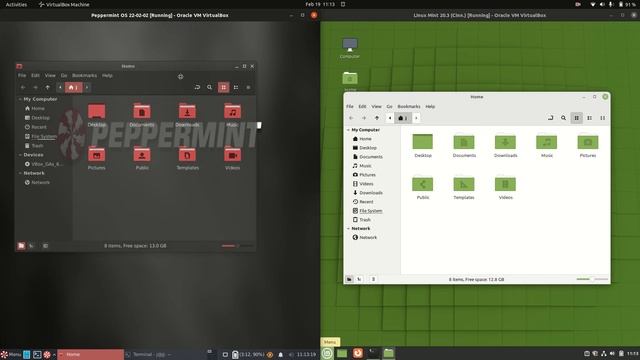Collapse Devices section in Peppermint sidebar
640x360 pixels.
point(20,155)
